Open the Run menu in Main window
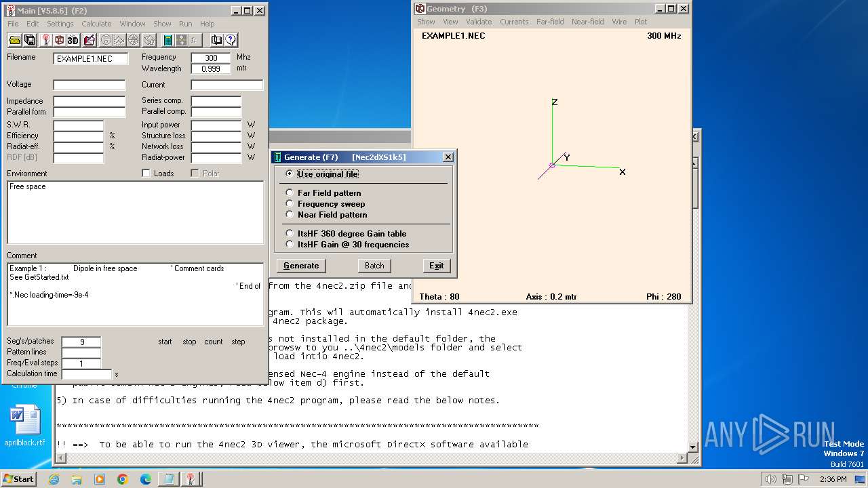This screenshot has height=488, width=868. pyautogui.click(x=185, y=24)
